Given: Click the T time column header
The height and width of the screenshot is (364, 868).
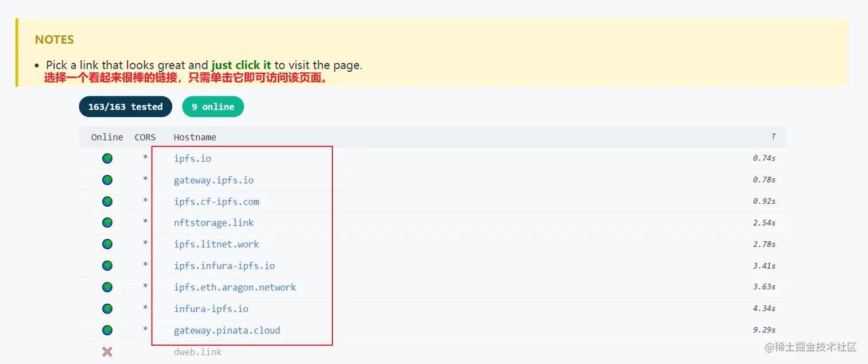Looking at the screenshot, I should (773, 137).
